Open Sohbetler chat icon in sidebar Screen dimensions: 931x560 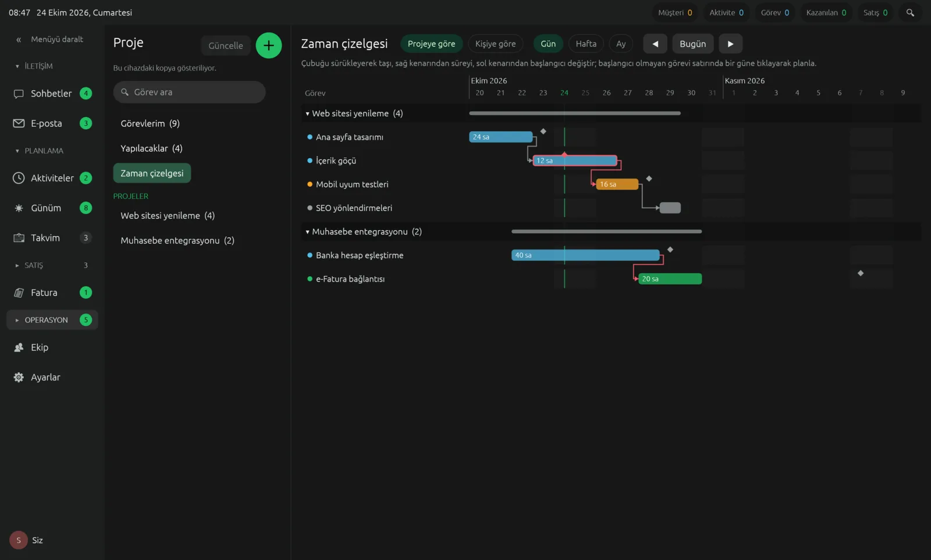[x=19, y=94]
